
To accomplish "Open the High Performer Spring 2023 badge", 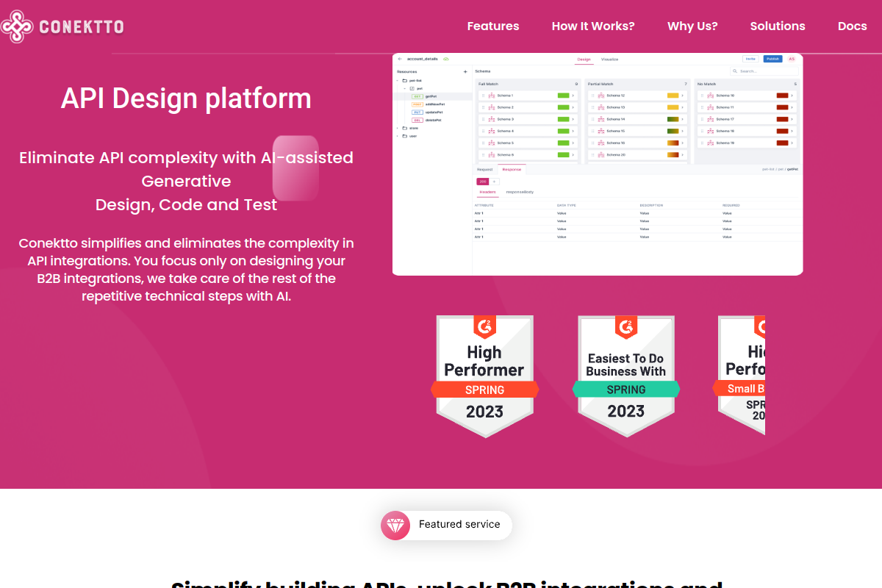I will coord(484,376).
